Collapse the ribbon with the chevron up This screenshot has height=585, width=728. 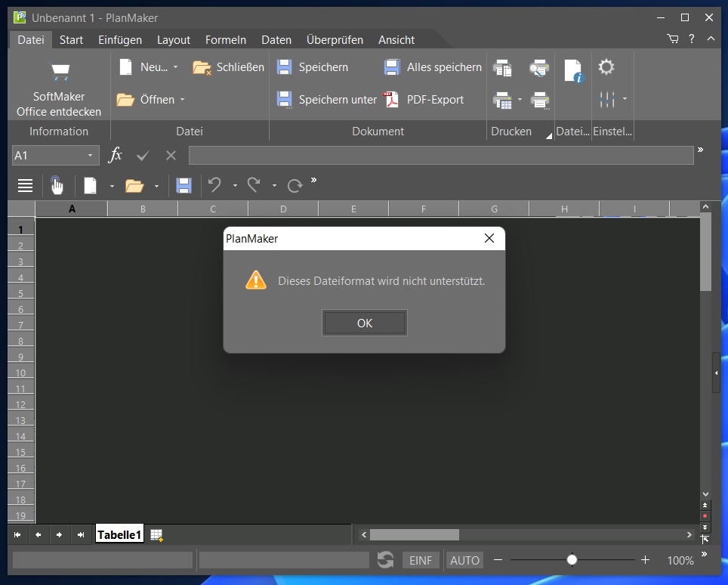(x=711, y=39)
